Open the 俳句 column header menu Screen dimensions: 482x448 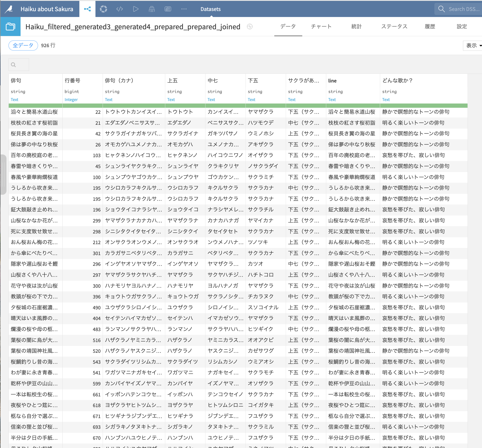click(16, 80)
